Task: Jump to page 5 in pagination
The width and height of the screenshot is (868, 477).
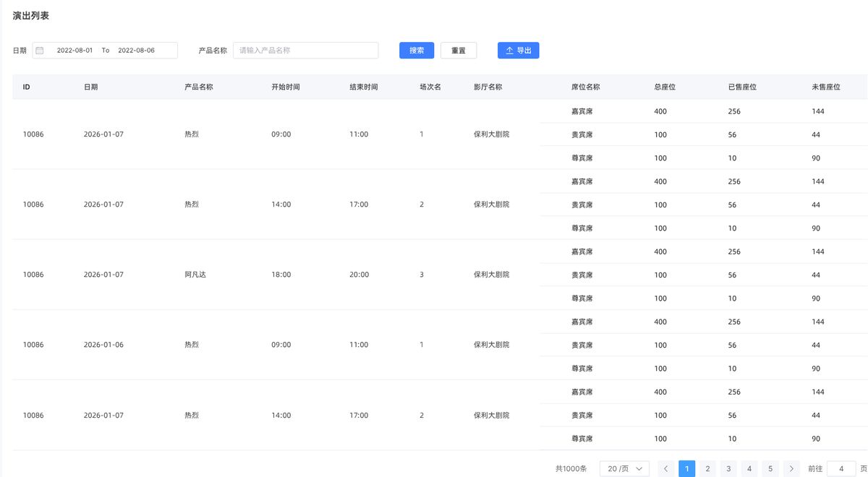Action: pos(770,469)
